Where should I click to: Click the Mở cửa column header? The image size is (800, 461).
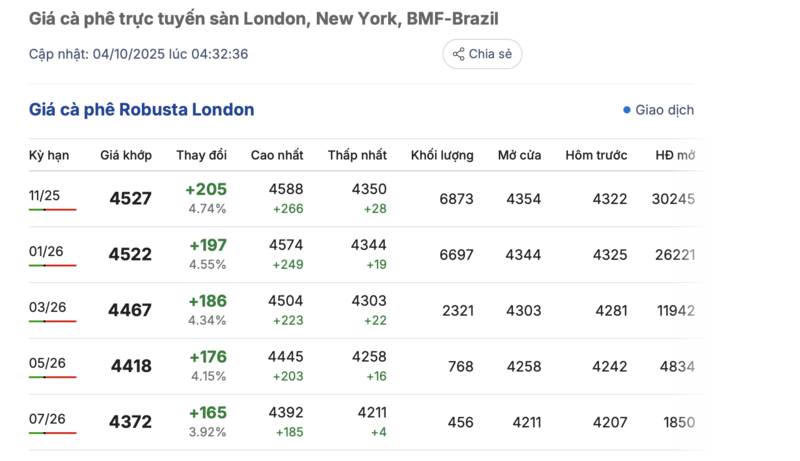520,155
